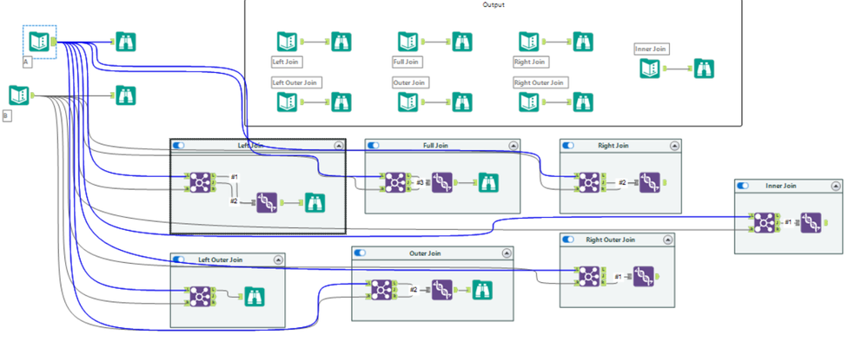This screenshot has width=868, height=348.
Task: Click the Browse tool in Full Join container
Action: point(489,182)
